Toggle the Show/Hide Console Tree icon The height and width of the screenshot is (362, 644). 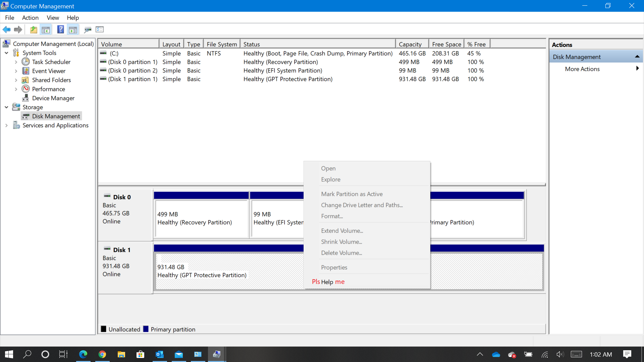tap(46, 29)
